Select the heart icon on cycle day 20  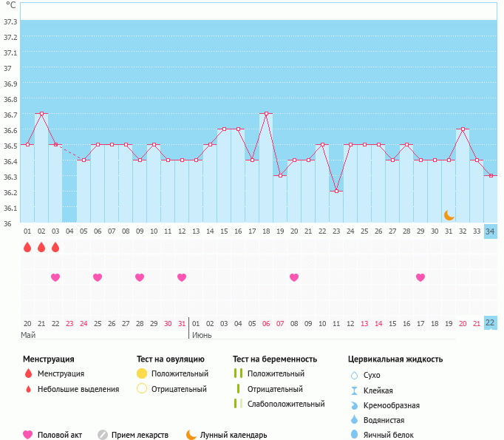294,277
